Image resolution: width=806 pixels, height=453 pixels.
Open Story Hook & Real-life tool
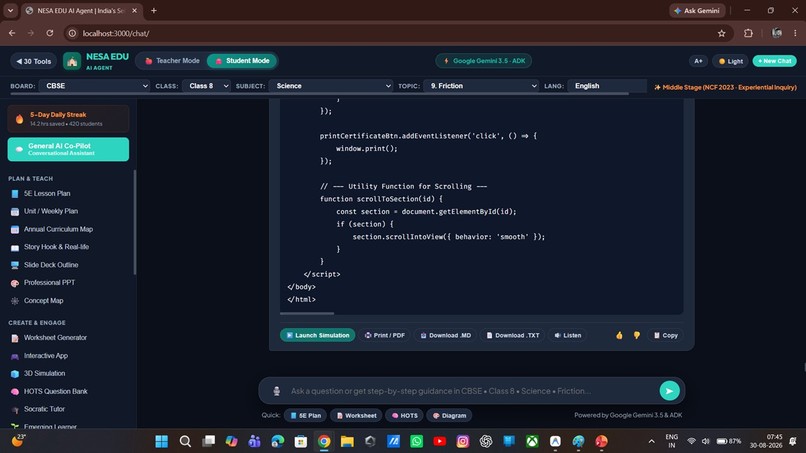[x=56, y=247]
